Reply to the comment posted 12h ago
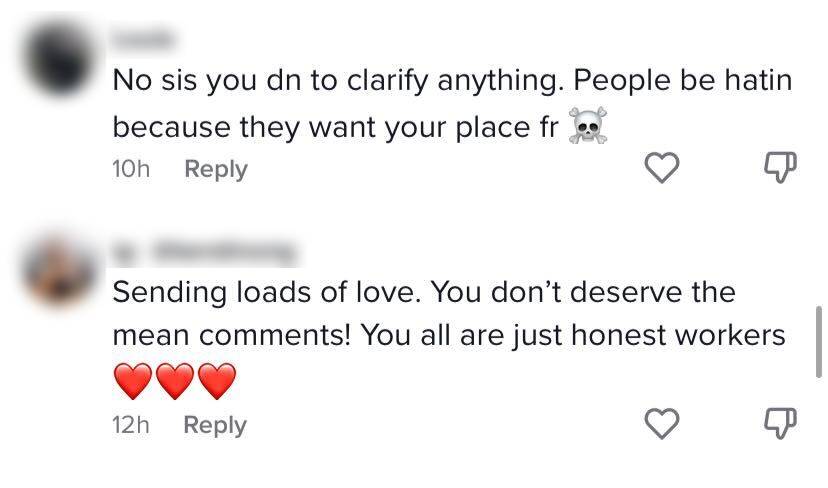The image size is (828, 488). click(x=216, y=425)
